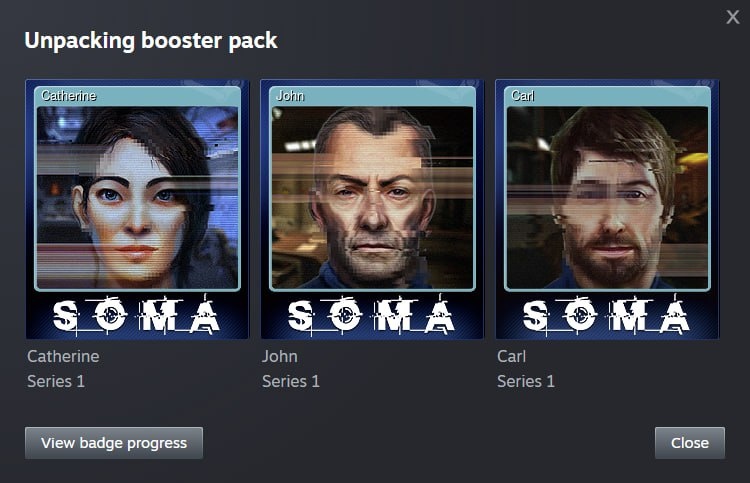Screen dimensions: 750x483
Task: Click the SOMA logo on Catherine's card
Action: pyautogui.click(x=136, y=315)
